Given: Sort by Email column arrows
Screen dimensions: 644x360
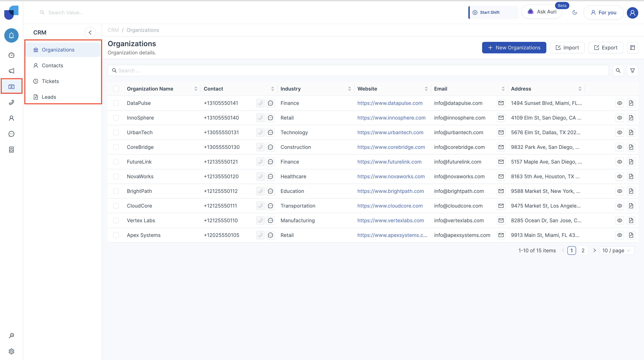Looking at the screenshot, I should [x=503, y=89].
